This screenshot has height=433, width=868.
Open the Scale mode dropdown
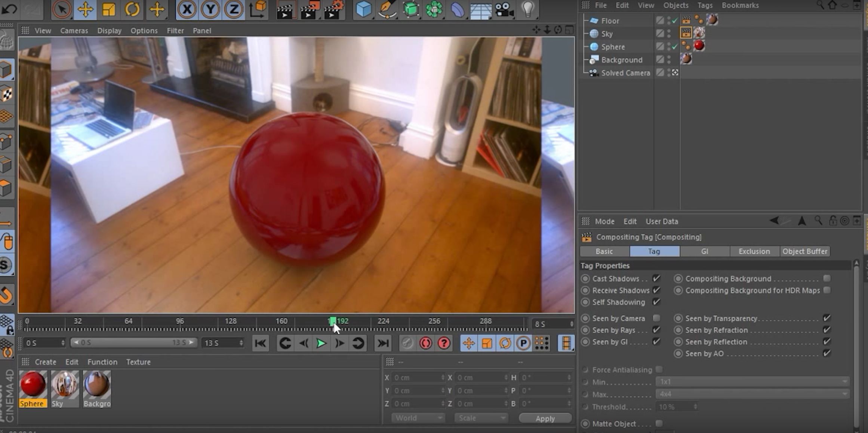[481, 418]
